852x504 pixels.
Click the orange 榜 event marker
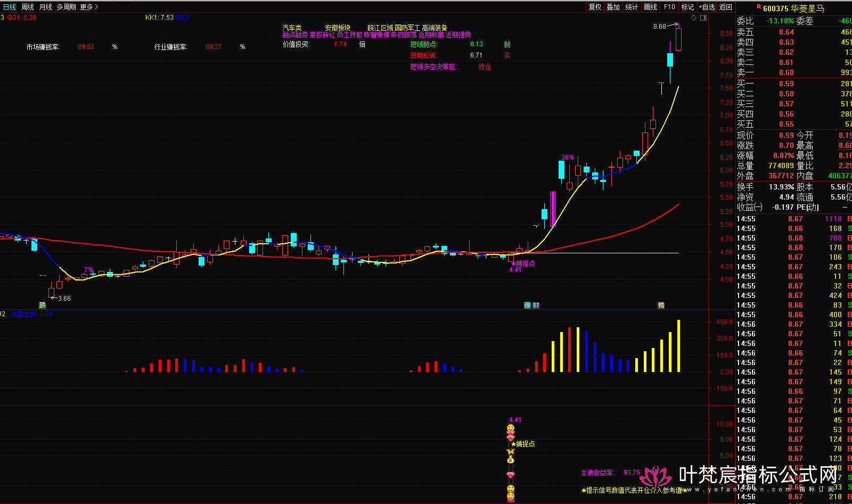[661, 305]
